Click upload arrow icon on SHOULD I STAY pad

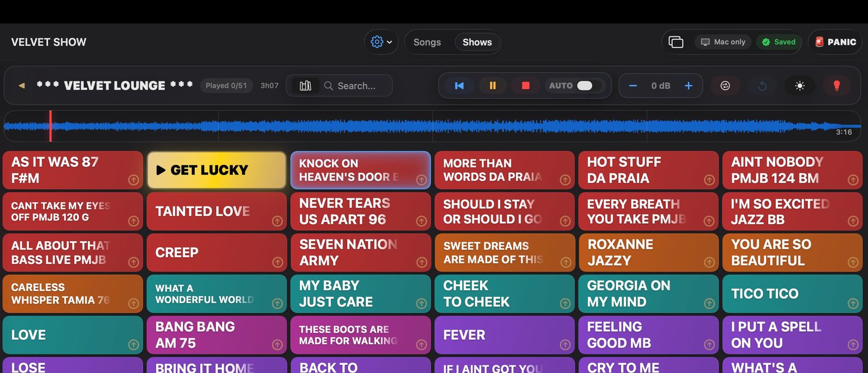click(565, 221)
